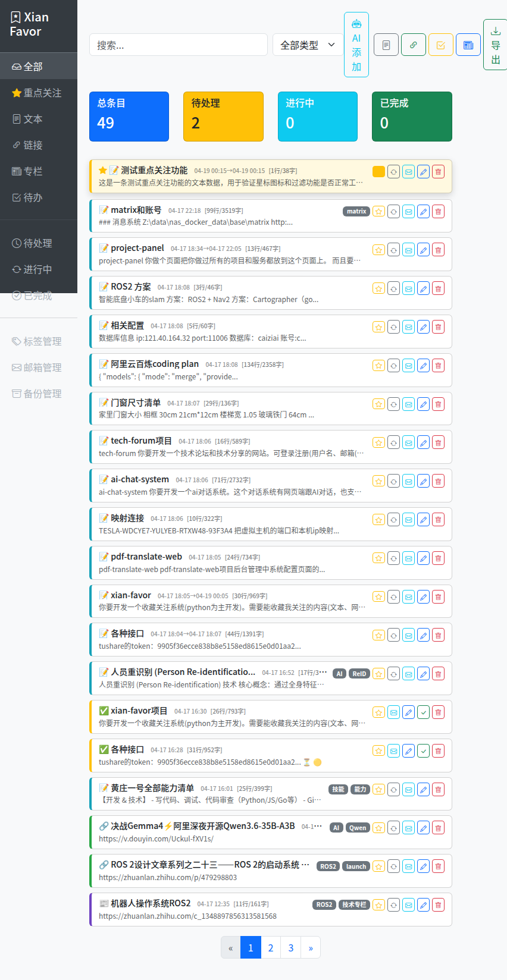The width and height of the screenshot is (507, 980).
Task: Star the matrix和账号 item
Action: tap(378, 211)
